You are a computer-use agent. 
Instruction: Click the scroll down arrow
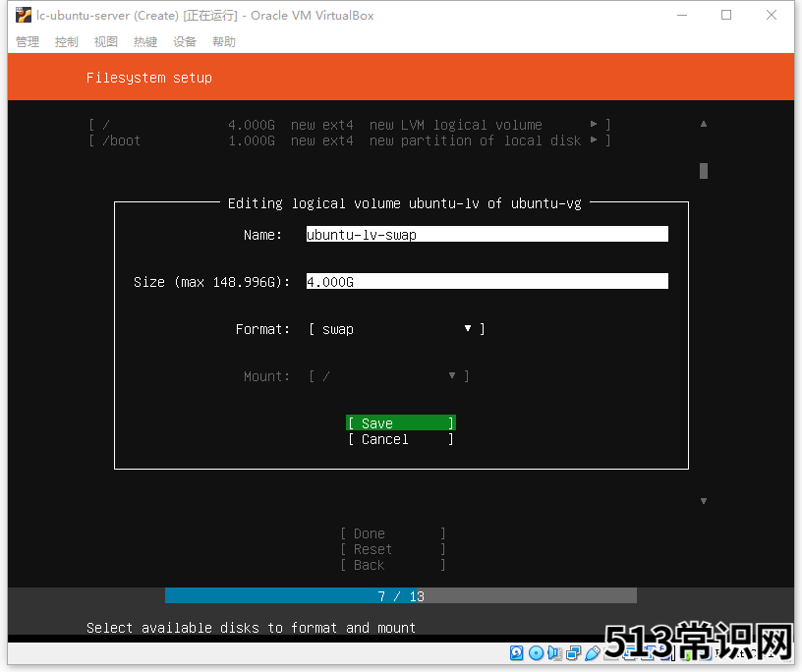click(x=704, y=501)
